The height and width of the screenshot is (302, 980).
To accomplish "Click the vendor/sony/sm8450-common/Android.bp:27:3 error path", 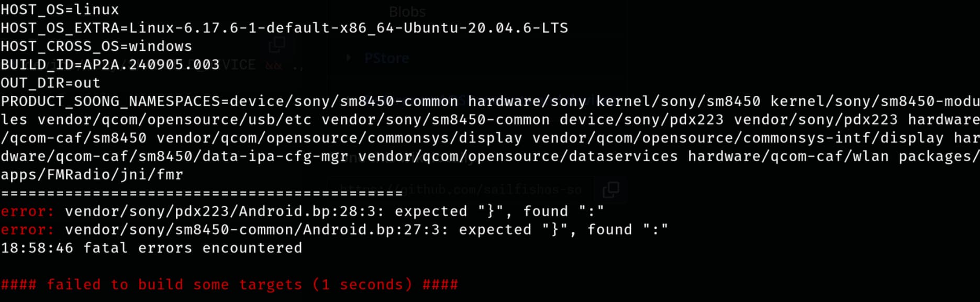I will click(x=257, y=229).
